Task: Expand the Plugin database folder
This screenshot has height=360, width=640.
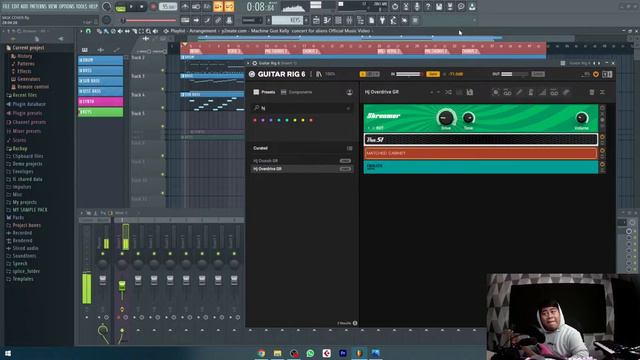Action: pyautogui.click(x=29, y=104)
